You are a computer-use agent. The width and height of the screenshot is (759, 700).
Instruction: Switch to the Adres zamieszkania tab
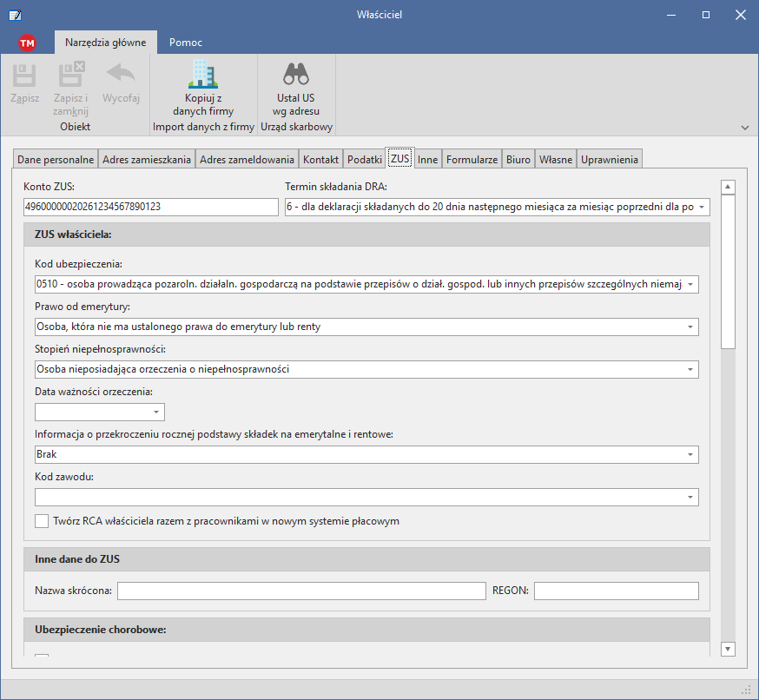tap(147, 159)
